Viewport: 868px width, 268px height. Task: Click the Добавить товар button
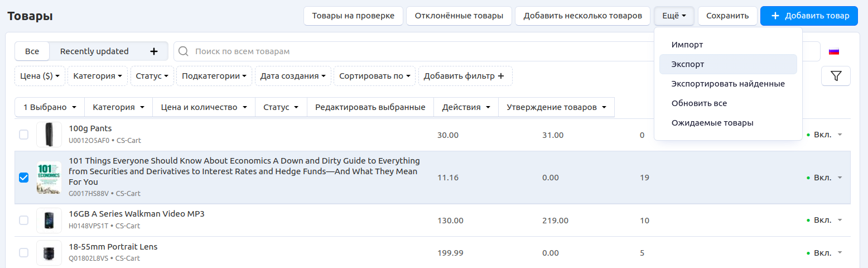tap(808, 16)
